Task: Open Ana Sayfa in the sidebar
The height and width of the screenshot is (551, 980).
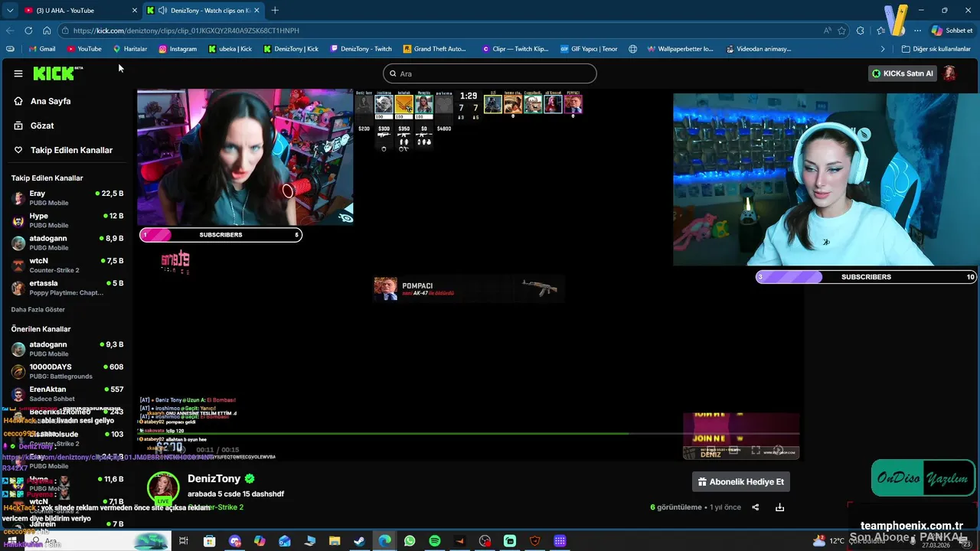Action: (51, 101)
